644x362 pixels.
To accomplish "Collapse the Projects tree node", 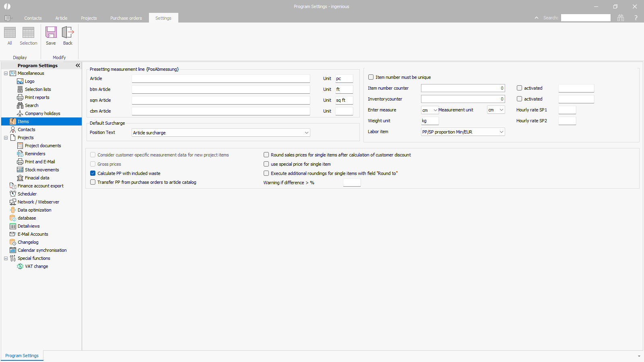I will coord(6,138).
